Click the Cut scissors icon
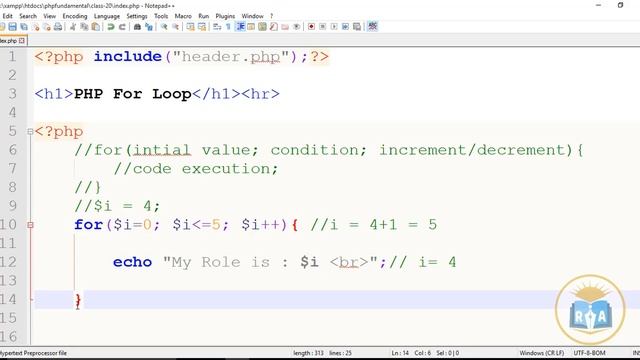 coord(73,27)
